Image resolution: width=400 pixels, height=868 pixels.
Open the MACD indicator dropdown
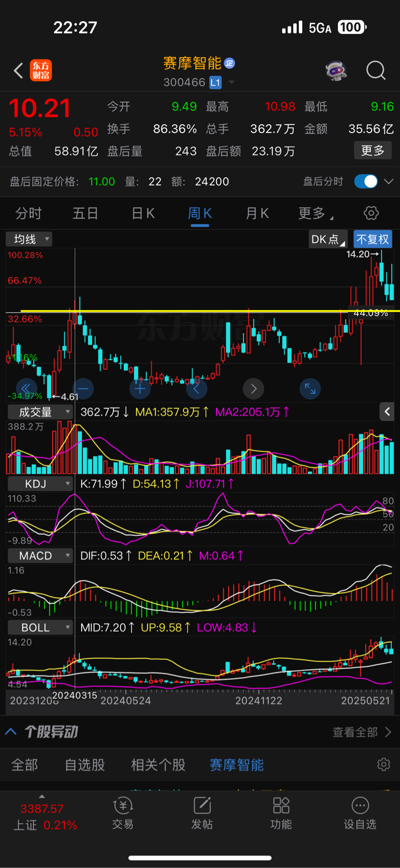click(x=40, y=556)
